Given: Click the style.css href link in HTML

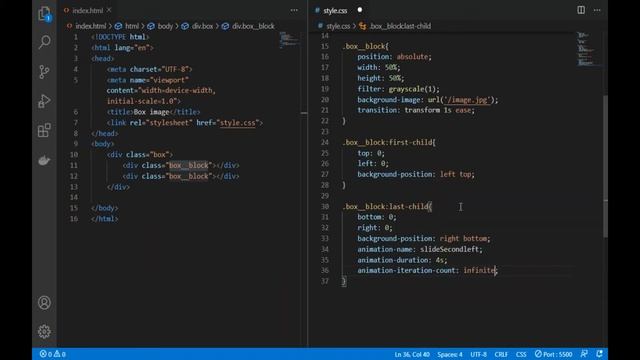Looking at the screenshot, I should coord(238,123).
